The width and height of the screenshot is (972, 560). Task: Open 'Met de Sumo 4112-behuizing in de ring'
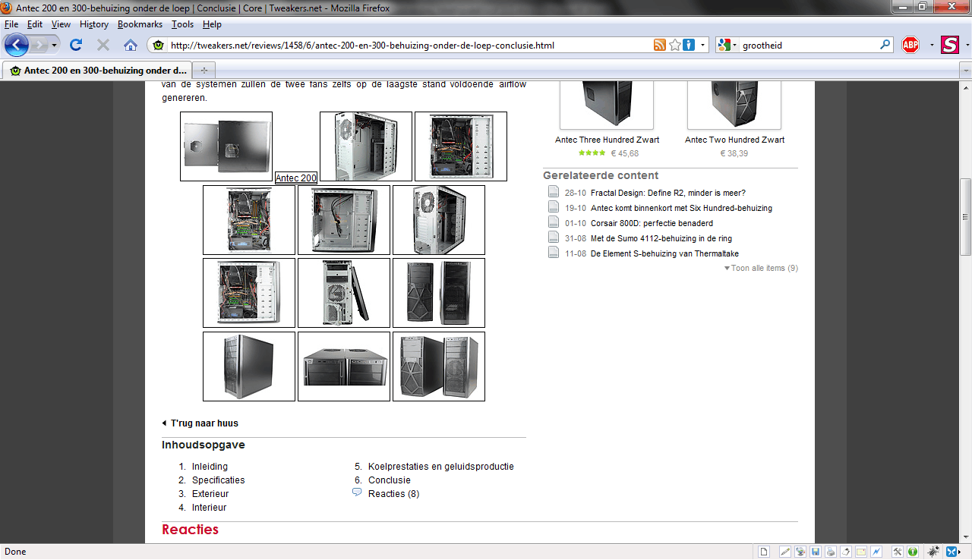(x=661, y=238)
